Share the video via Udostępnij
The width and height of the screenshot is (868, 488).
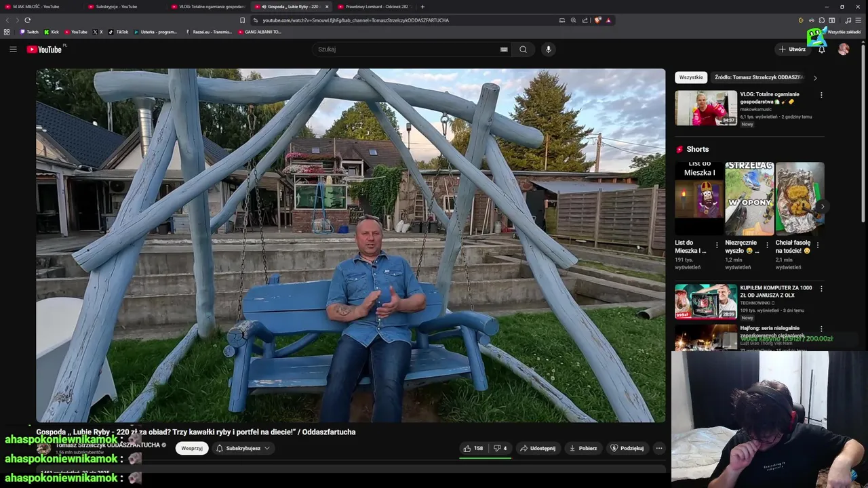point(538,448)
